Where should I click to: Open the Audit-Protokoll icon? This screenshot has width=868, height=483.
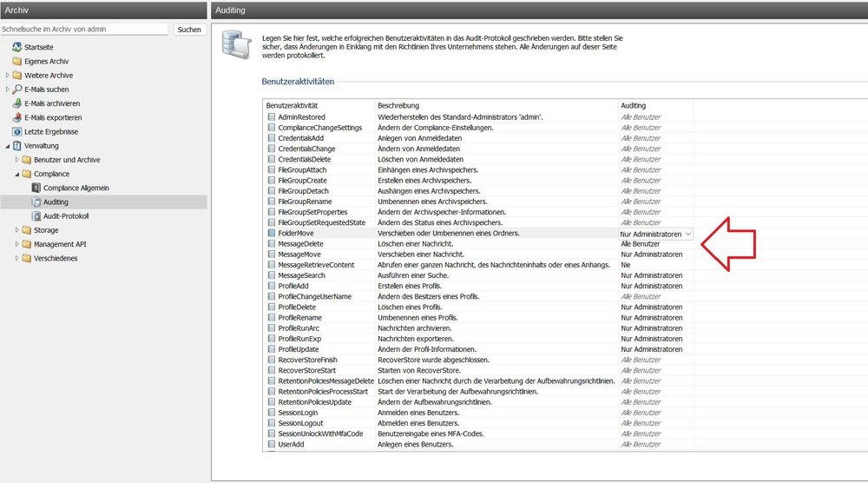(x=36, y=215)
